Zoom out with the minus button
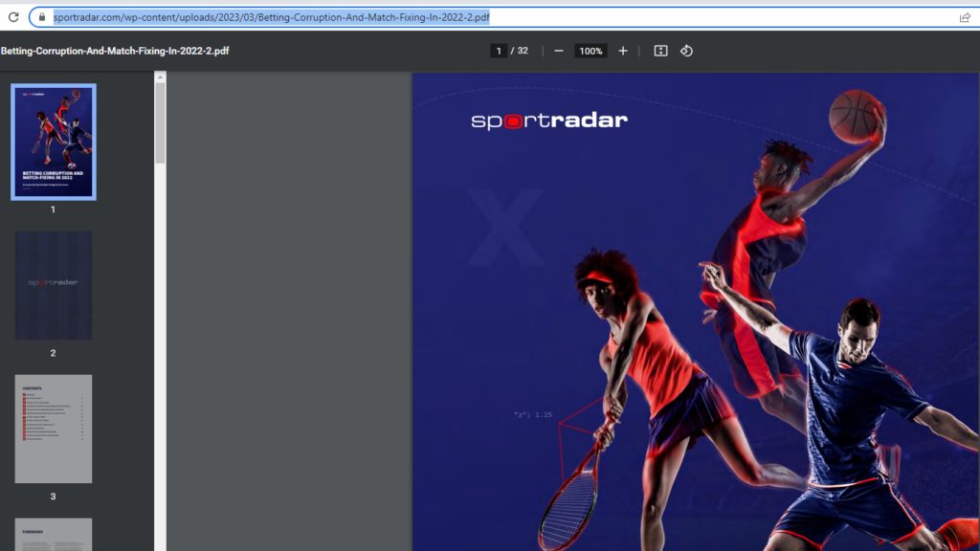Image resolution: width=980 pixels, height=551 pixels. [x=559, y=51]
